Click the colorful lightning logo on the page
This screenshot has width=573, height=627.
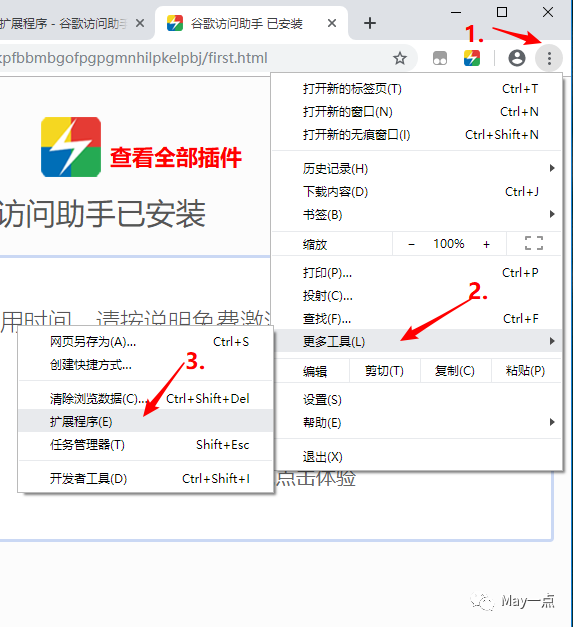click(71, 147)
